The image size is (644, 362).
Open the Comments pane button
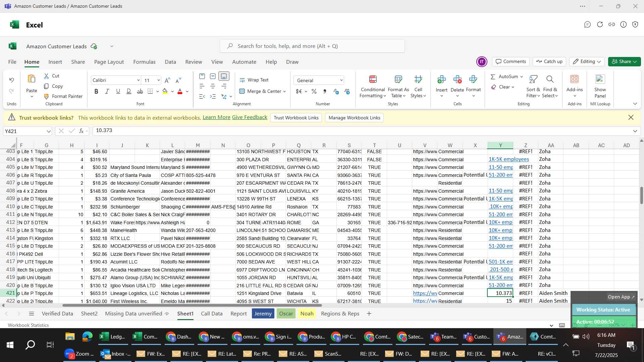[511, 61]
